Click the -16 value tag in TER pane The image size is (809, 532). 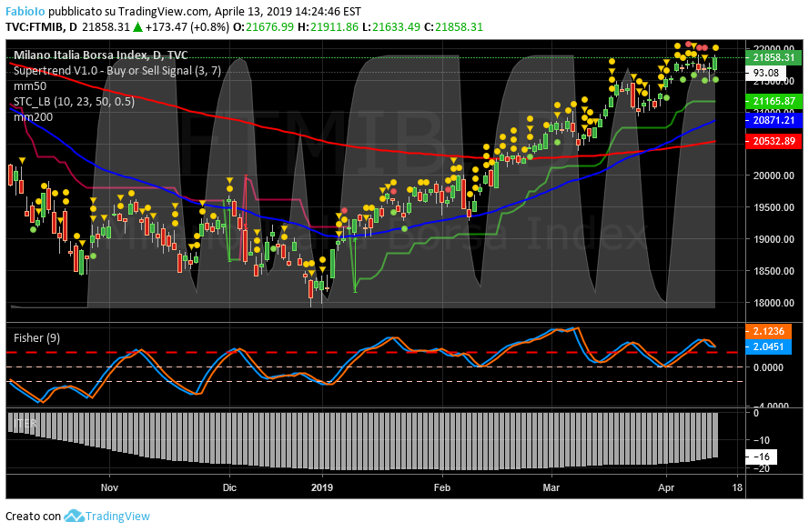pos(763,457)
